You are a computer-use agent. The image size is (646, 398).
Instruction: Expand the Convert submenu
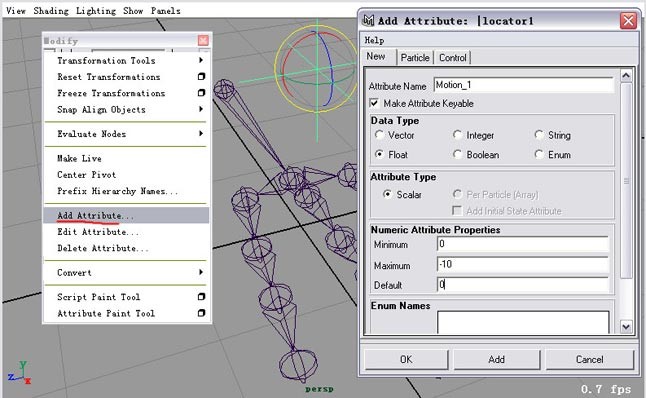click(x=201, y=272)
